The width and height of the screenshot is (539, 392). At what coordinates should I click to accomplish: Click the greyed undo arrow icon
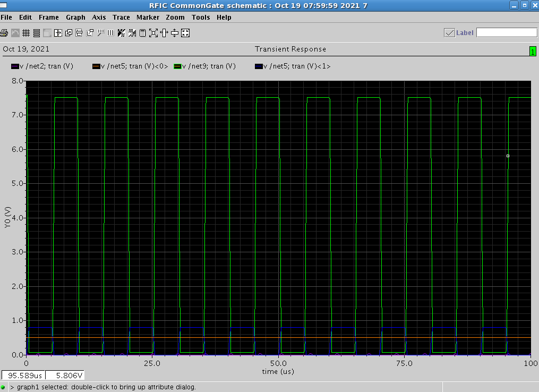(x=15, y=33)
